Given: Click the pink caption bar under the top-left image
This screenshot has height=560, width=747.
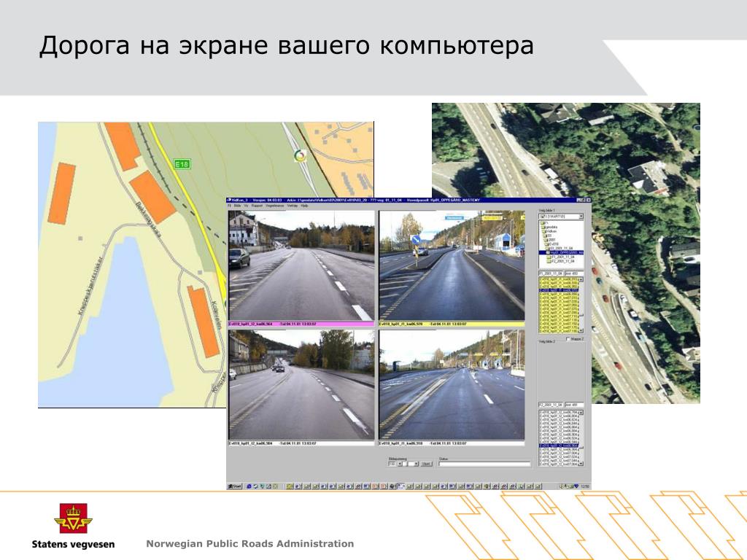Looking at the screenshot, I should pos(301,324).
